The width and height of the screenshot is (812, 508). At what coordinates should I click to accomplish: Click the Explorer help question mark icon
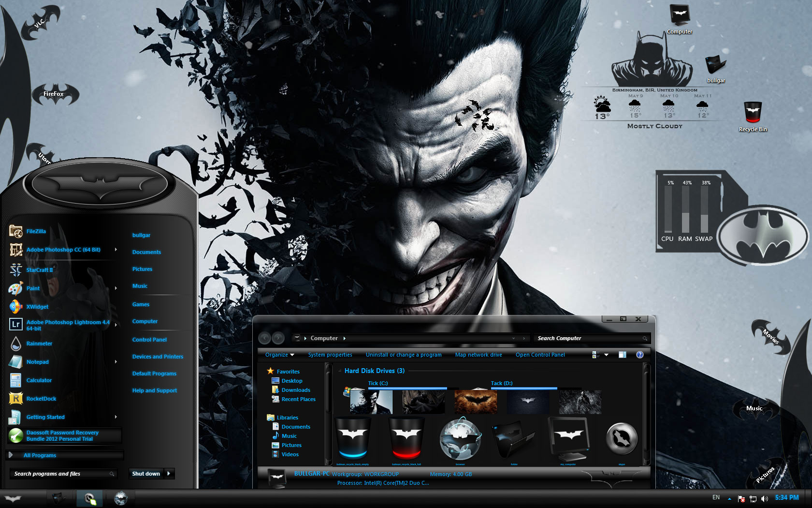click(639, 355)
